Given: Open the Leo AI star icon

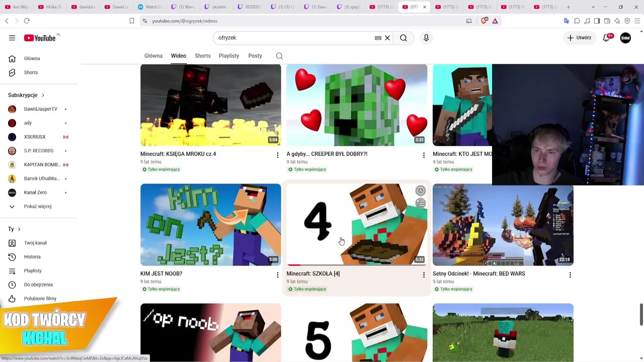Looking at the screenshot, I should pyautogui.click(x=617, y=21).
